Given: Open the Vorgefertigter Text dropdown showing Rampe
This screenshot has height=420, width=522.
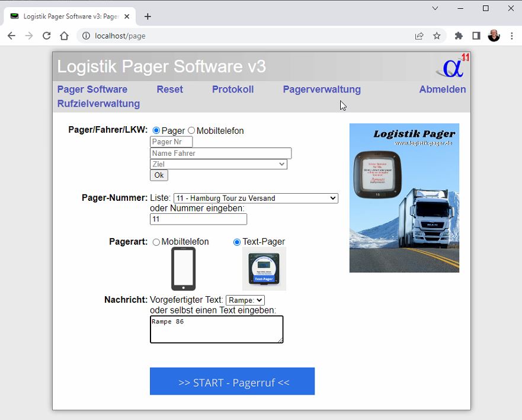Looking at the screenshot, I should click(245, 300).
